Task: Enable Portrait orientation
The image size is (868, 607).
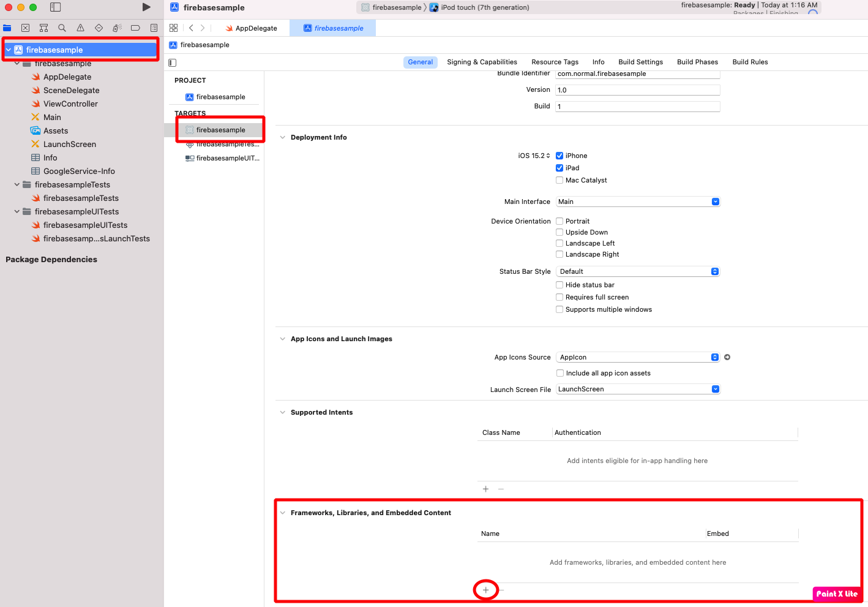Action: [559, 221]
